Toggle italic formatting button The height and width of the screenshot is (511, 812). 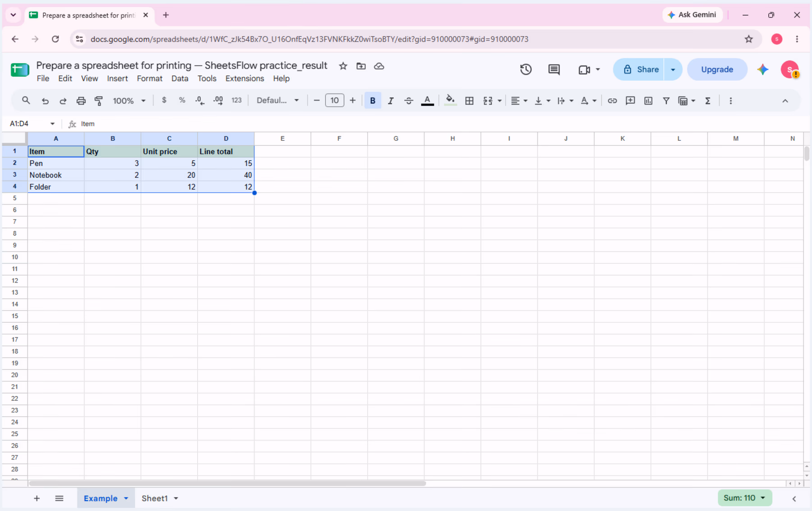pyautogui.click(x=391, y=101)
